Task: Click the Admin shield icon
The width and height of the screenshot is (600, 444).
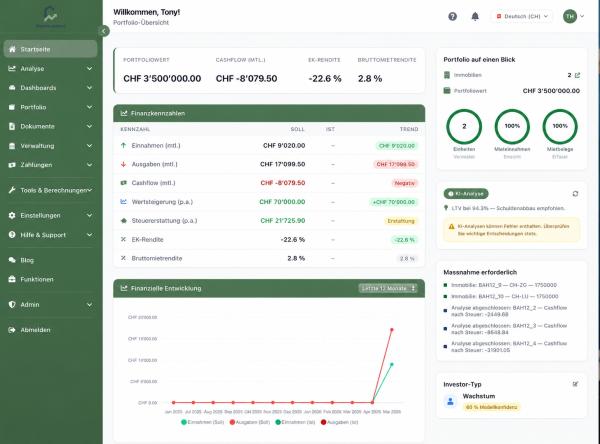Action: [12, 305]
